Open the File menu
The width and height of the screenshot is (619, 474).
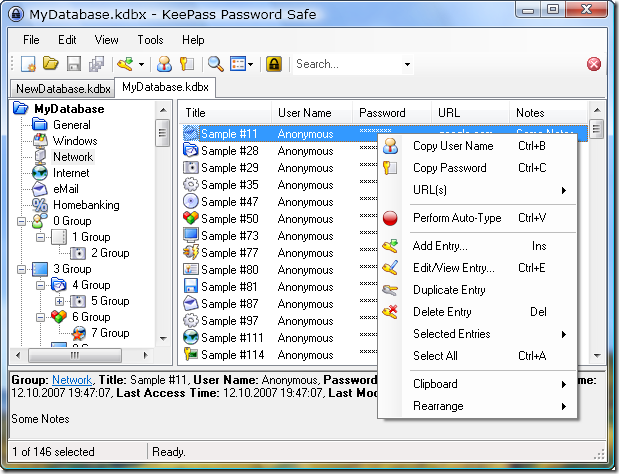pos(31,40)
